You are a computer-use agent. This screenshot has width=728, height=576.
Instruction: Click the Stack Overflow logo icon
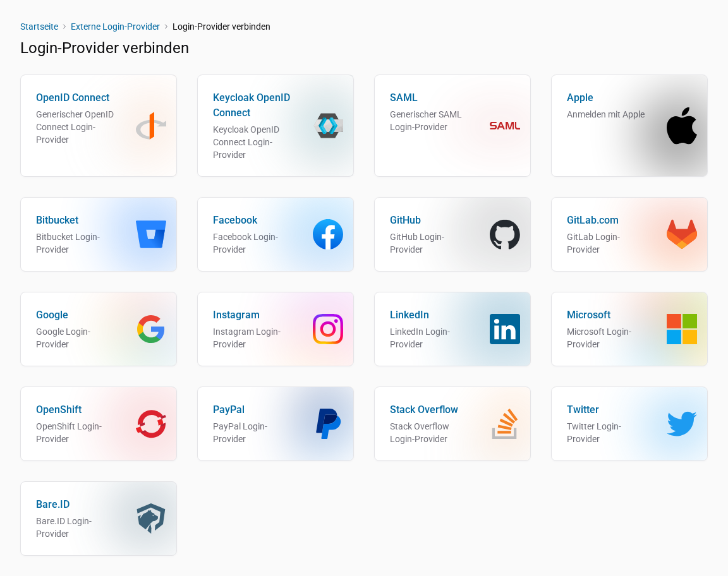(505, 424)
